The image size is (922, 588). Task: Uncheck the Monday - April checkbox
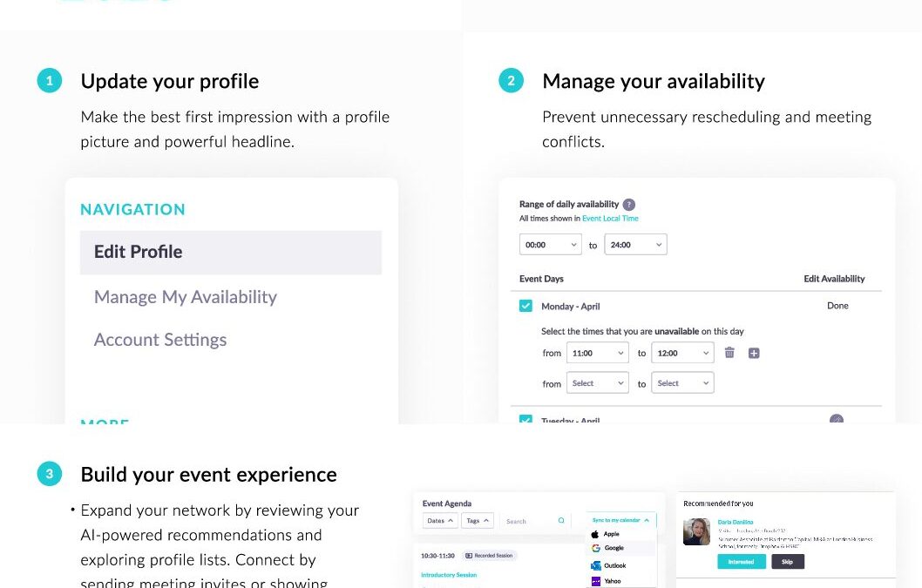525,306
